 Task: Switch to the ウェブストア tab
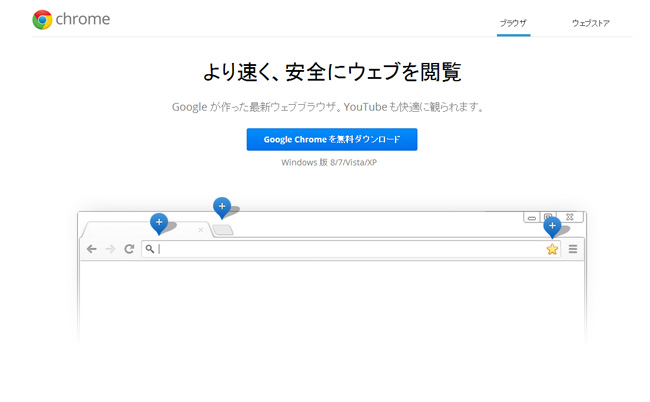(591, 23)
